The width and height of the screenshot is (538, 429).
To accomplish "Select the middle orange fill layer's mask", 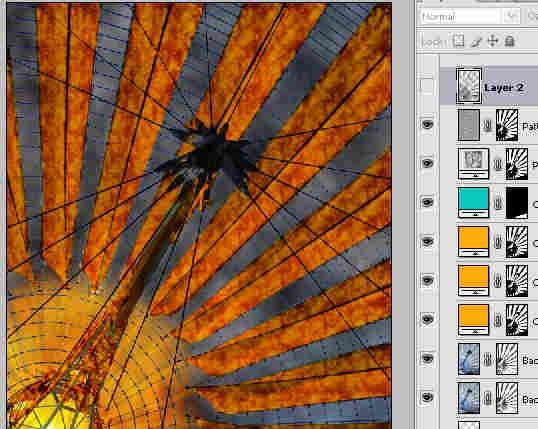I will pos(517,281).
